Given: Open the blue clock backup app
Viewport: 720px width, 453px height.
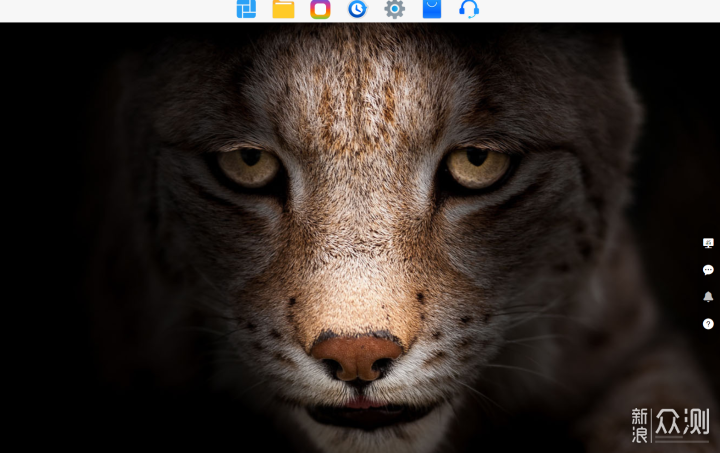Looking at the screenshot, I should pyautogui.click(x=357, y=9).
